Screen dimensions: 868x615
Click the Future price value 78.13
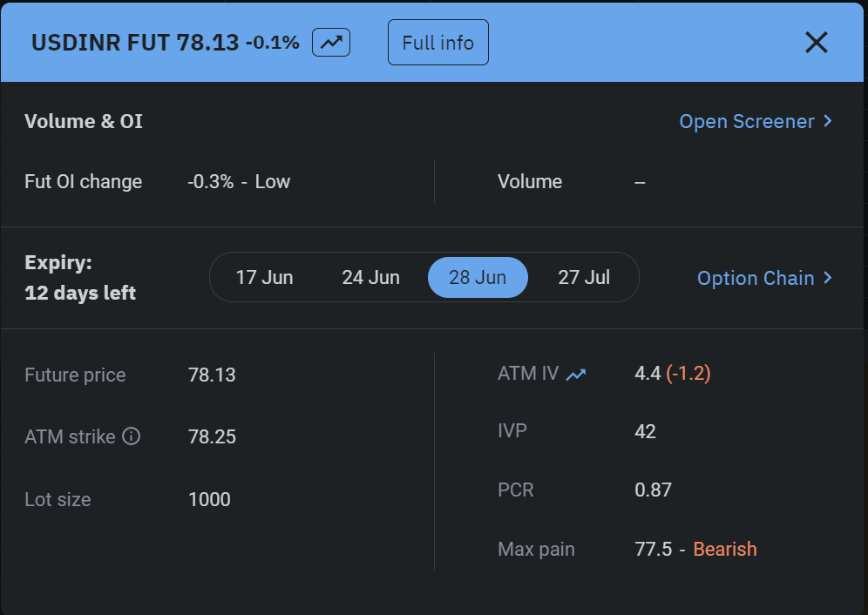tap(212, 375)
